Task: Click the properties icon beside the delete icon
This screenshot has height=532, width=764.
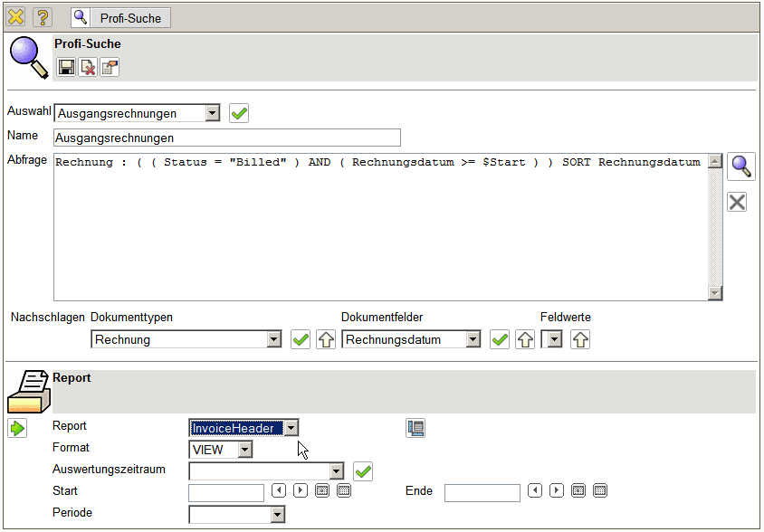Action: [x=110, y=67]
